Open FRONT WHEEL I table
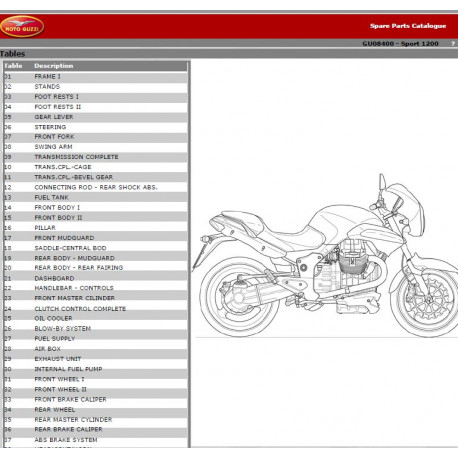 [96, 379]
